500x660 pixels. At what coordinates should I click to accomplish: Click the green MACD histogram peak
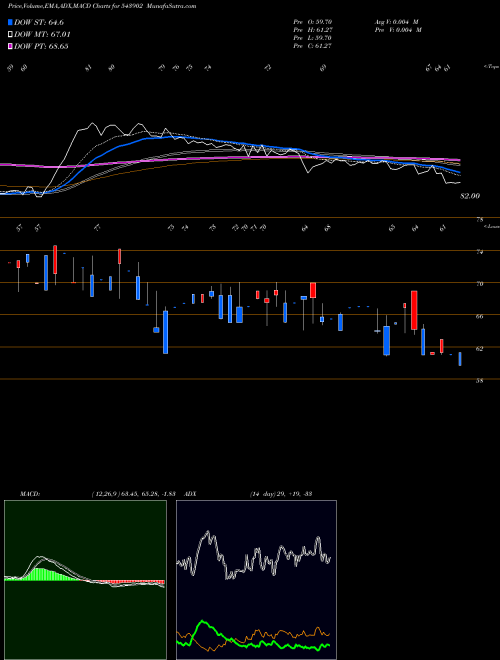[39, 574]
